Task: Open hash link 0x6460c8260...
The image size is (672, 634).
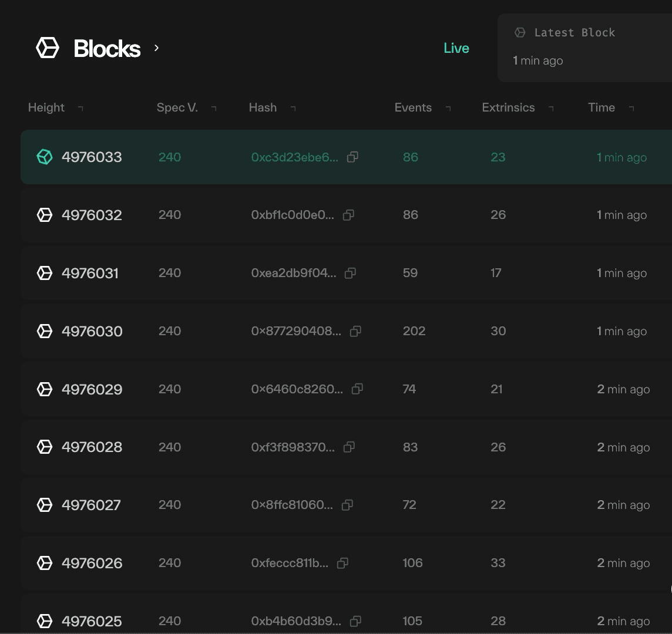Action: tap(297, 389)
